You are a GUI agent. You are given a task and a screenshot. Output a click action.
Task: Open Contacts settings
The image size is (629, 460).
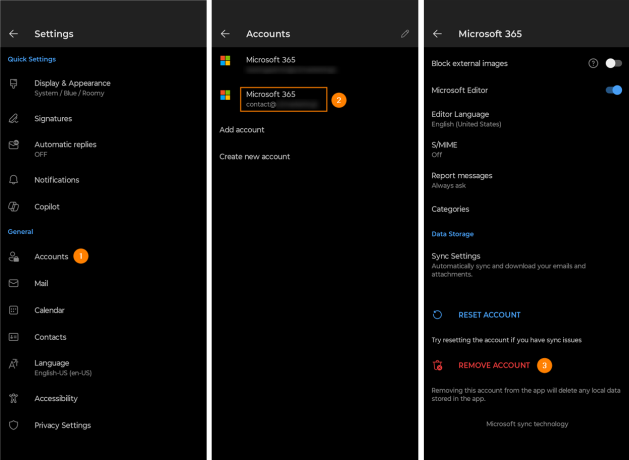[103, 337]
